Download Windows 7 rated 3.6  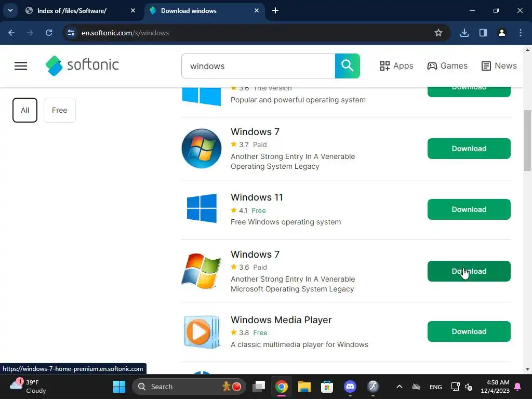click(469, 271)
